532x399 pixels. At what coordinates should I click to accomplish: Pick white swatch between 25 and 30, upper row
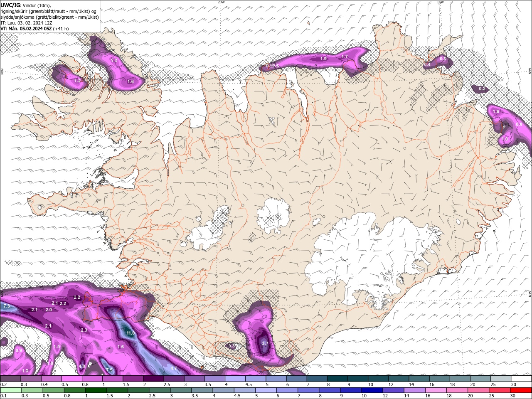(501, 379)
